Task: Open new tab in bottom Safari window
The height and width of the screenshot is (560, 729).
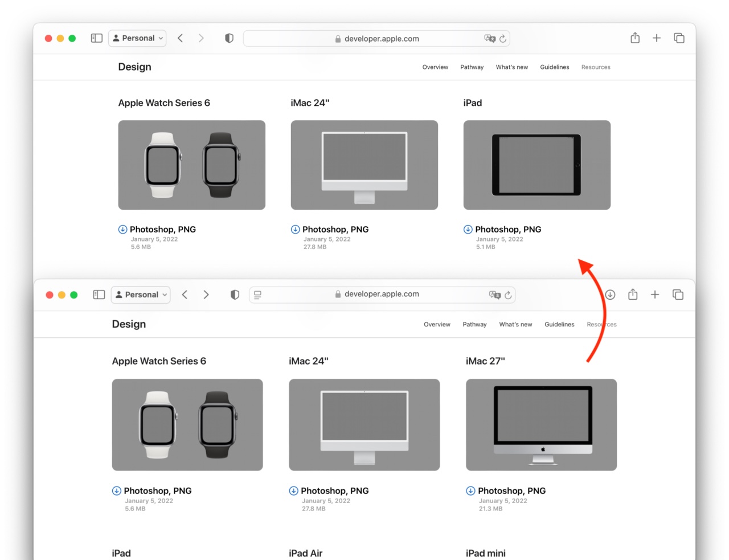Action: pos(655,295)
